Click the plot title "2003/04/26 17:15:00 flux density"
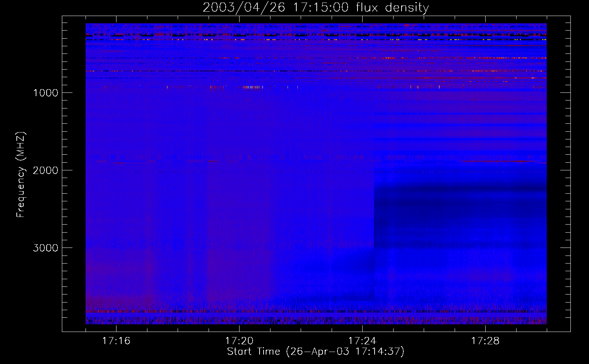Viewport: 589px width, 364px height. coord(316,7)
